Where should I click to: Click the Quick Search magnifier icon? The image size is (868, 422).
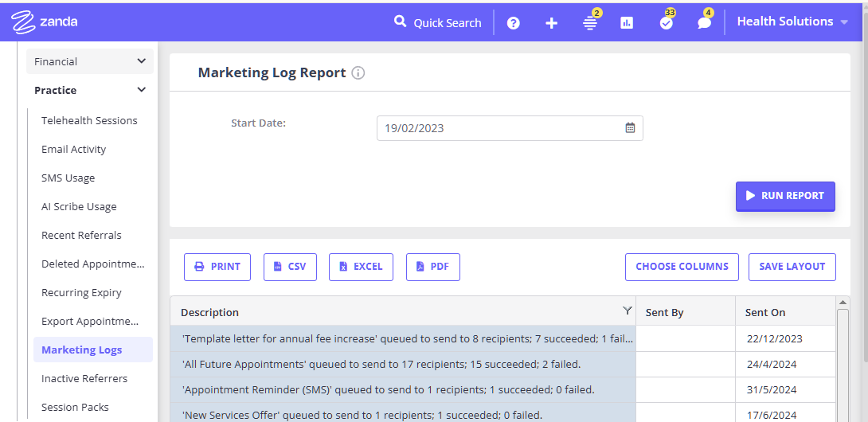click(x=400, y=21)
